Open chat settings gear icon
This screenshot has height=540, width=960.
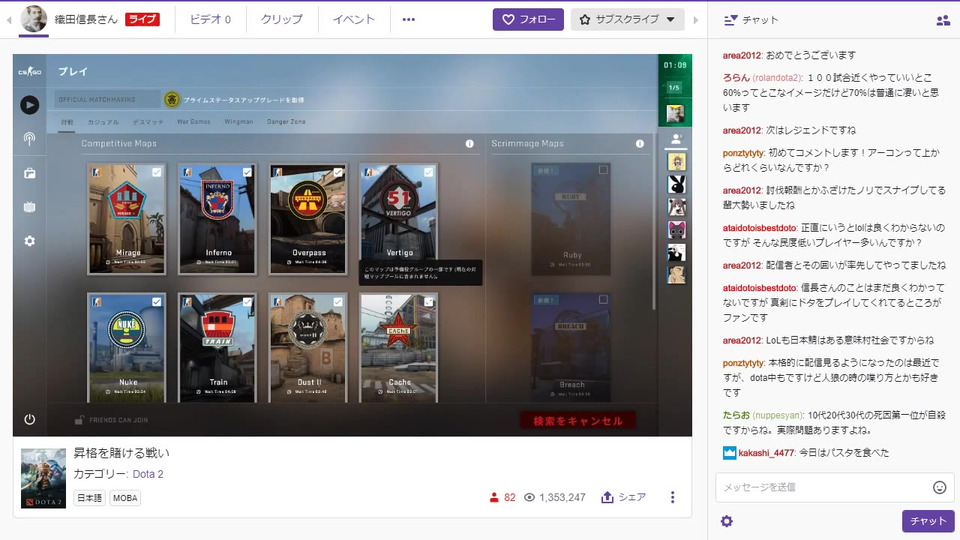point(727,521)
